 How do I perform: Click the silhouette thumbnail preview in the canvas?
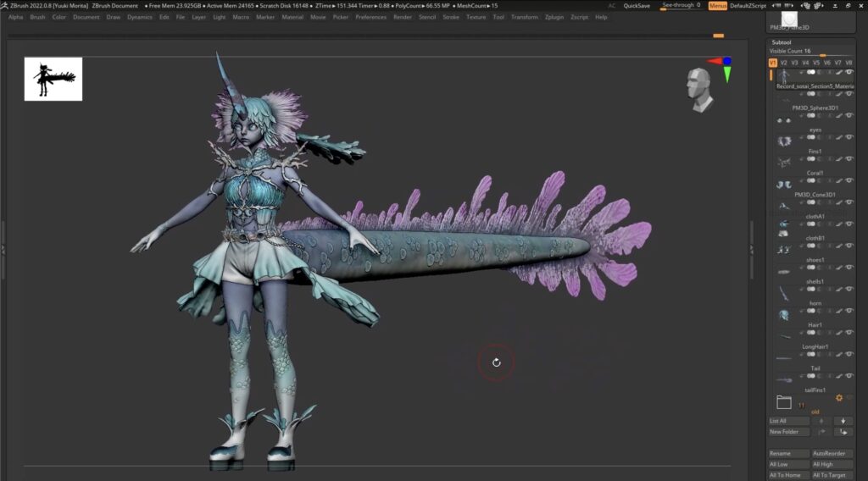click(x=53, y=79)
